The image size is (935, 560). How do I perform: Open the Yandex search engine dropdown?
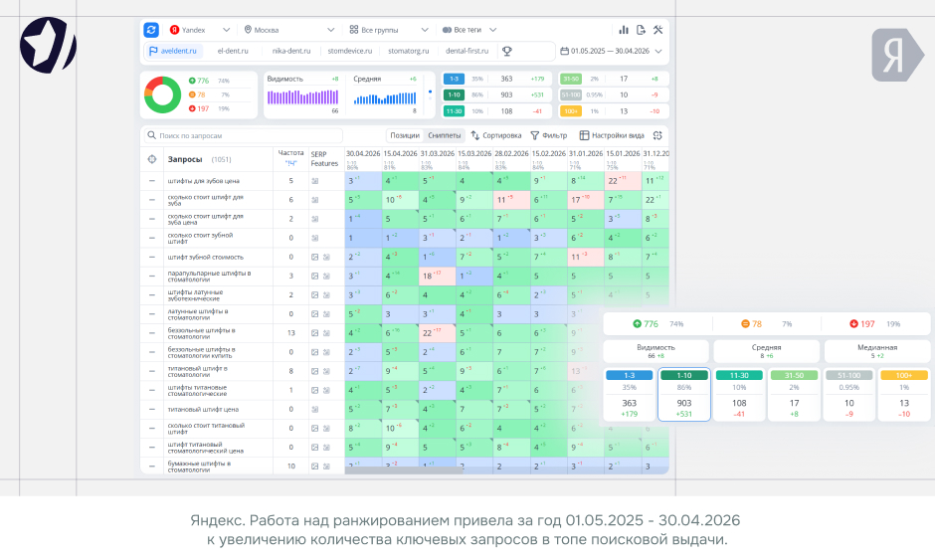click(200, 30)
